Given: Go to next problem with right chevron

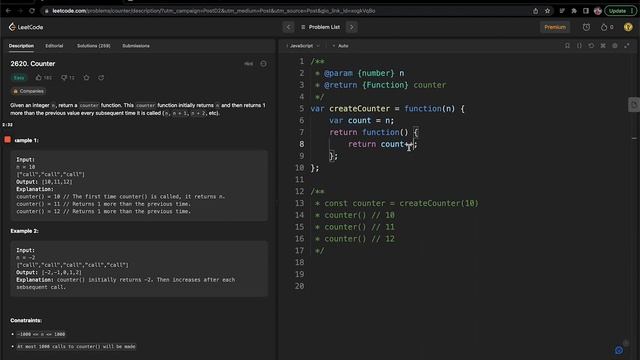Looking at the screenshot, I should click(x=351, y=27).
